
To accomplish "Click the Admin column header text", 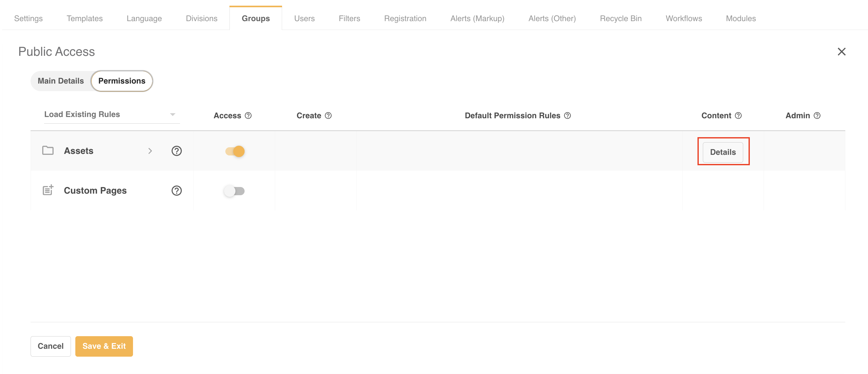I will (798, 116).
